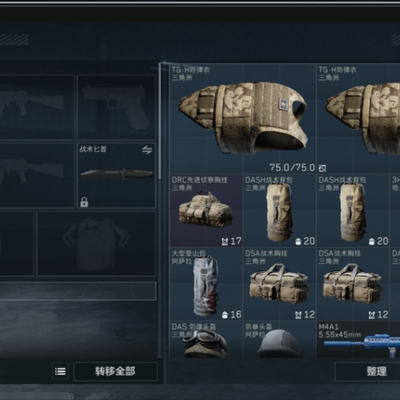Select the DAS防弹头盔 helmet with goggles
The height and width of the screenshot is (400, 400).
click(x=206, y=339)
